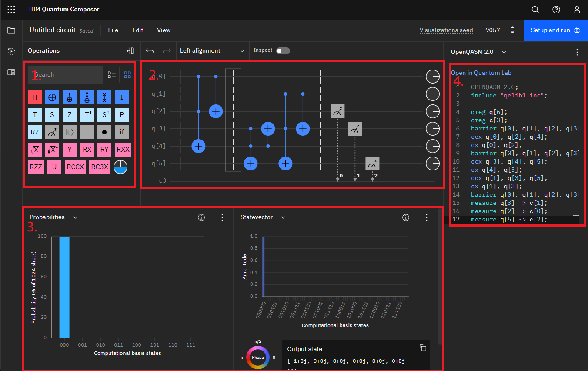Select the √X gate
This screenshot has height=371, width=588.
[x=34, y=149]
